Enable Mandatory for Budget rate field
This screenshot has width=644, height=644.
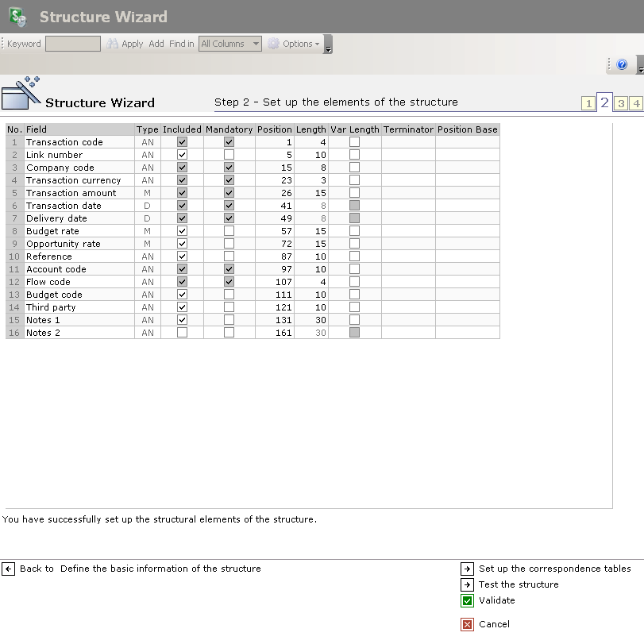tap(229, 231)
